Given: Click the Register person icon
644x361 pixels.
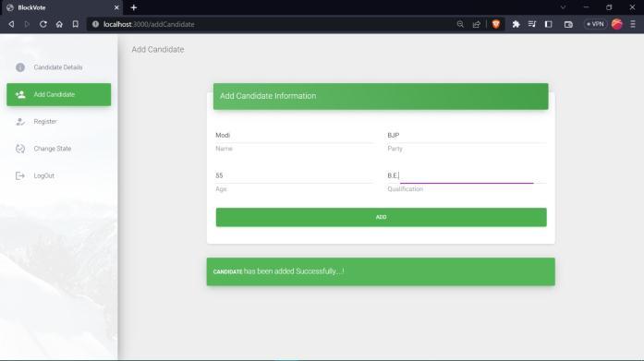Looking at the screenshot, I should 20,122.
